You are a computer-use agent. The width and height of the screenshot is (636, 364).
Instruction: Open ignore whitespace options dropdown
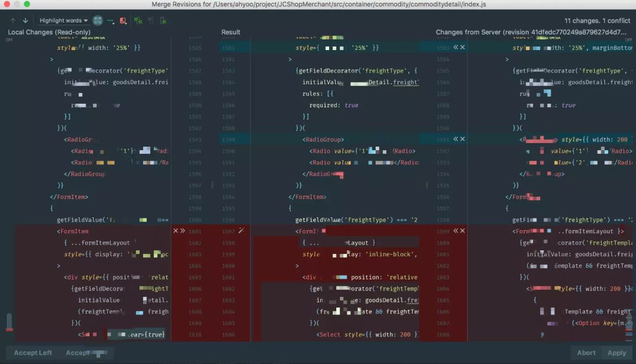point(110,21)
